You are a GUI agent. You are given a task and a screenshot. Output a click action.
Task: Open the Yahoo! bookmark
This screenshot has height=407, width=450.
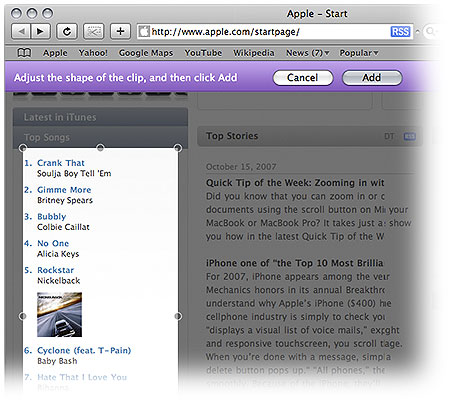[x=93, y=53]
